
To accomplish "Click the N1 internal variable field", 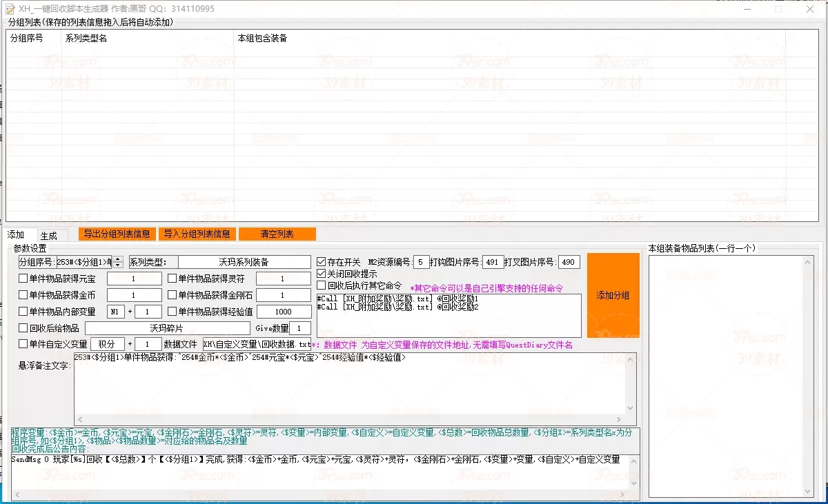I will coord(116,312).
